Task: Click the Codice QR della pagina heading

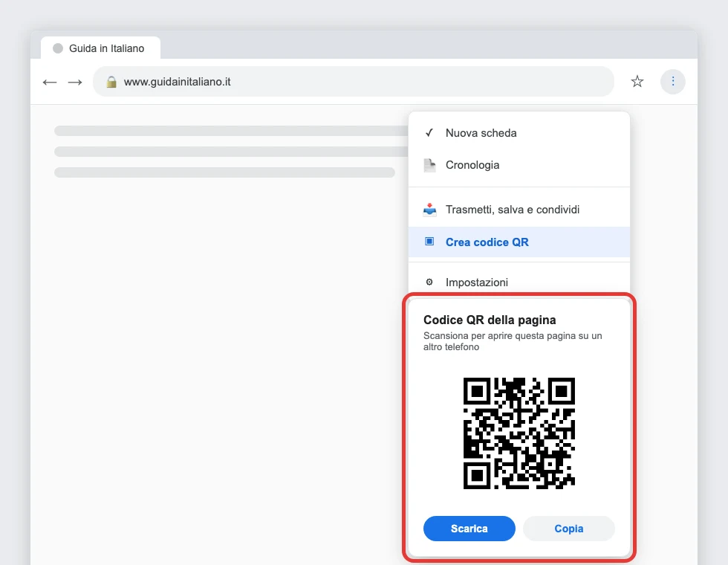Action: (x=490, y=320)
